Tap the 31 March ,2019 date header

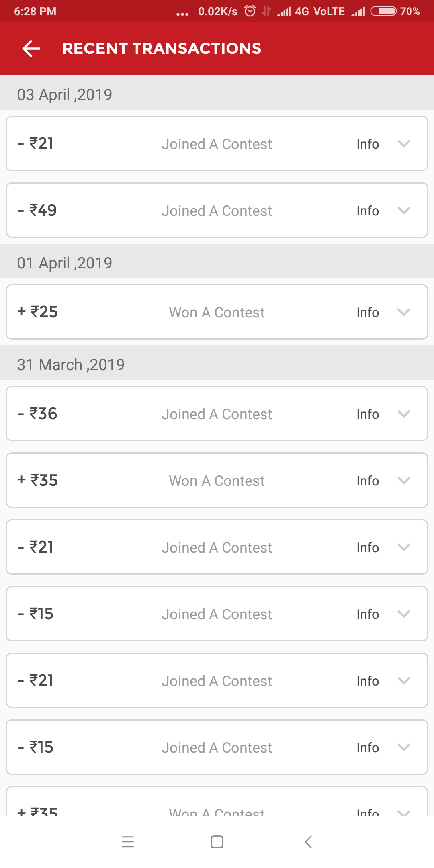point(71,364)
